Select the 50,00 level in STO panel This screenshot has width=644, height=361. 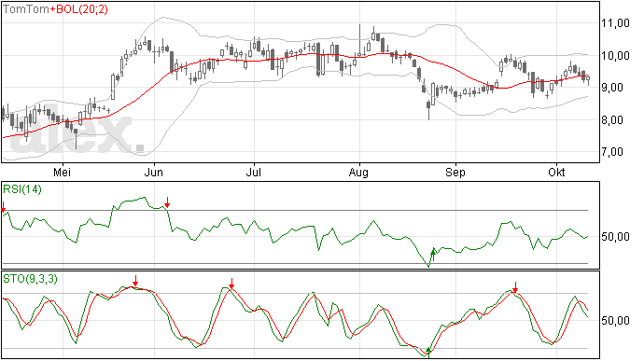615,320
